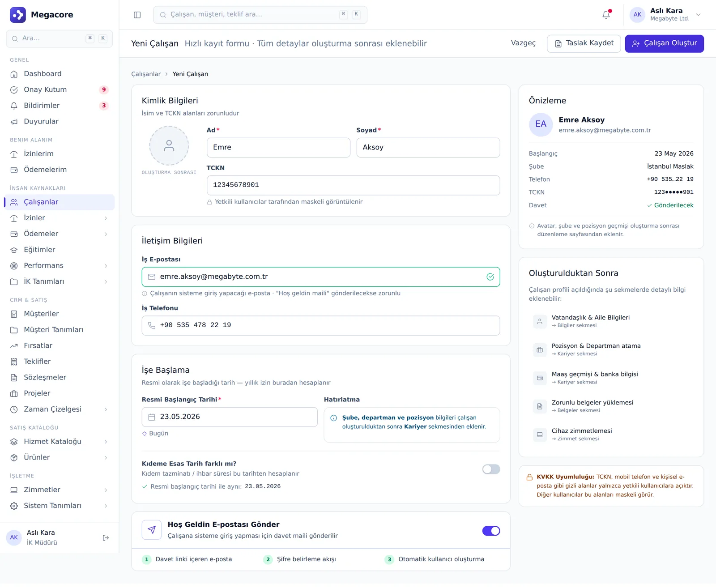The height and width of the screenshot is (588, 716).
Task: Go to Bildirimler in the sidebar
Action: click(x=59, y=106)
